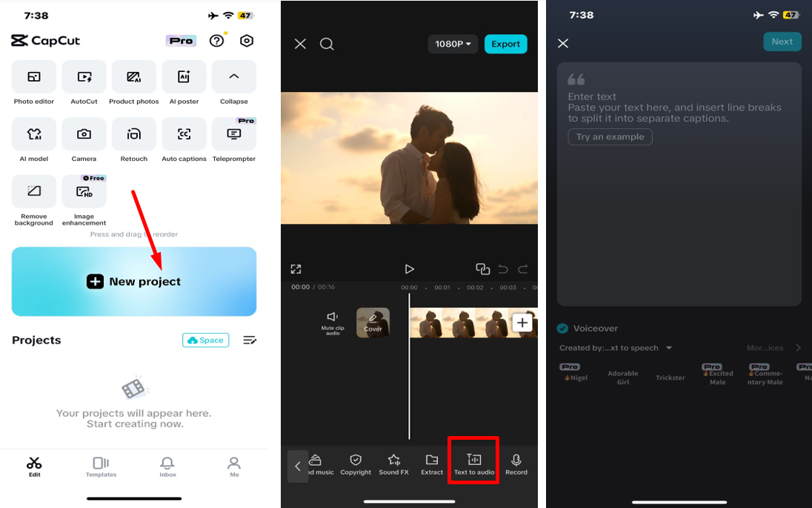Undo the last edit

pyautogui.click(x=503, y=269)
